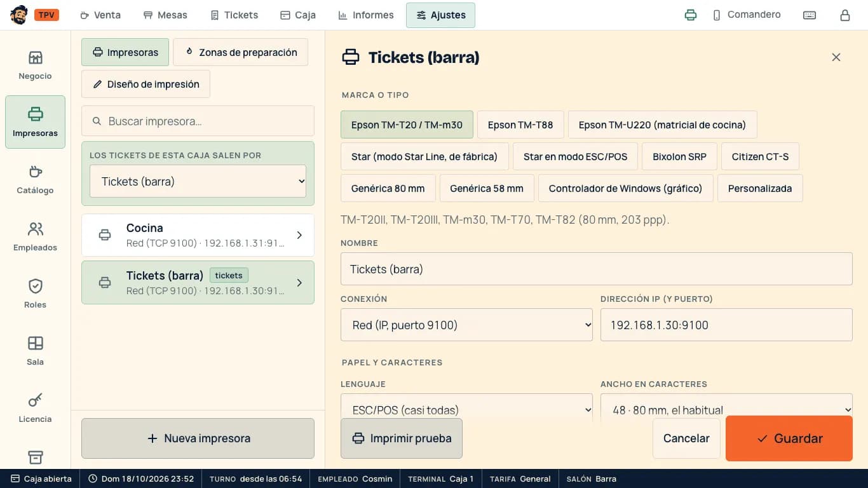Click the TPV orange badge

click(x=46, y=15)
